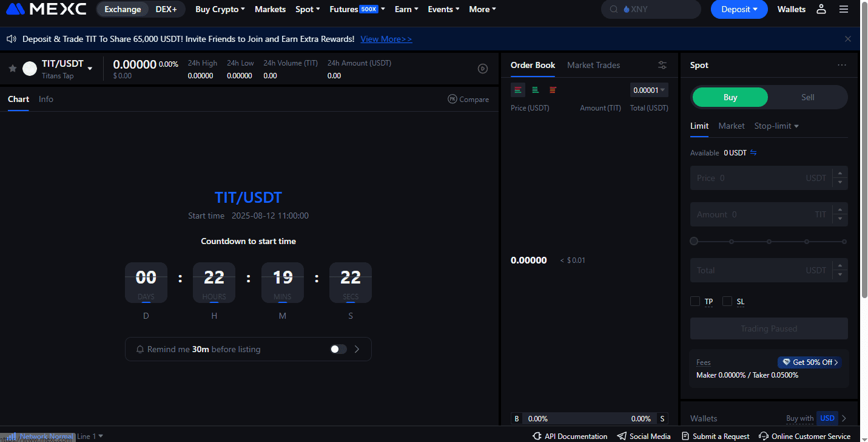Click the Compare PK icon
The width and height of the screenshot is (868, 442).
coord(452,99)
